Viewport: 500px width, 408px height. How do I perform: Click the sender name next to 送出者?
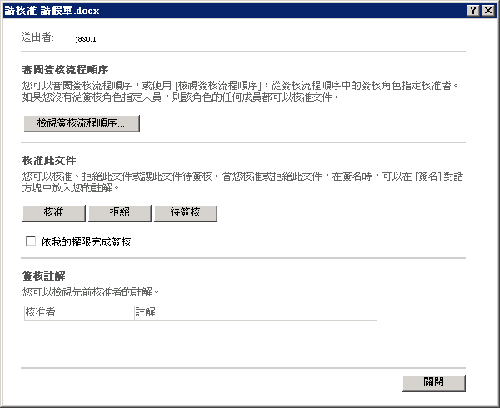click(x=86, y=39)
